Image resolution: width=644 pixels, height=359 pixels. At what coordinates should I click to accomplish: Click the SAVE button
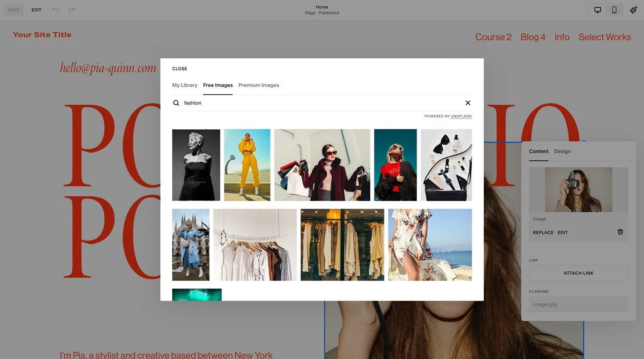pyautogui.click(x=14, y=10)
